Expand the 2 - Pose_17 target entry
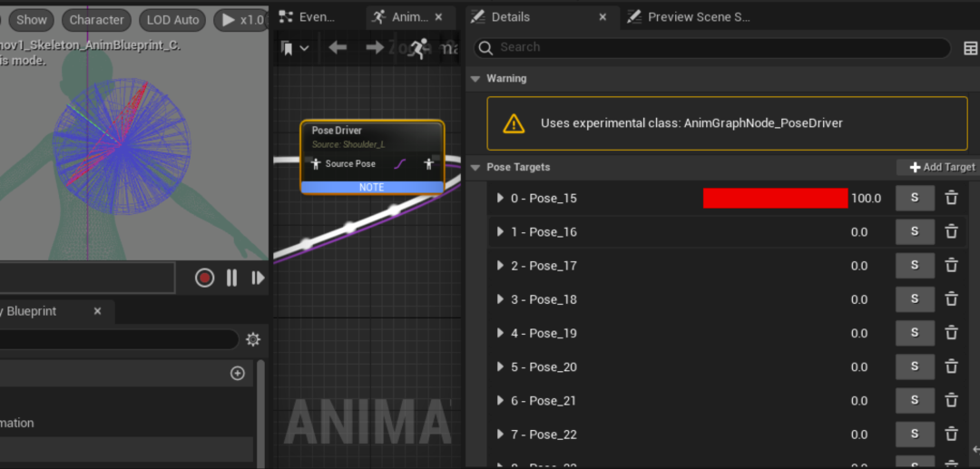Screen dimensions: 980x469 500,266
